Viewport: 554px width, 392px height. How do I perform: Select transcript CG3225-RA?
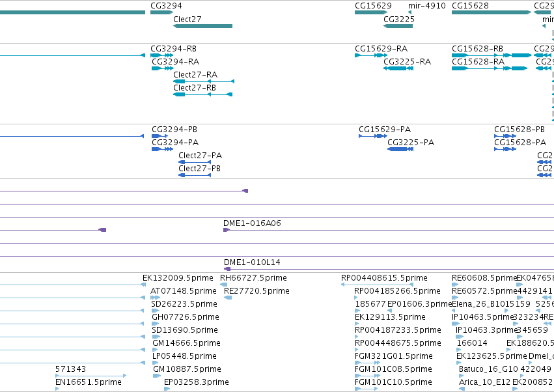[398, 68]
